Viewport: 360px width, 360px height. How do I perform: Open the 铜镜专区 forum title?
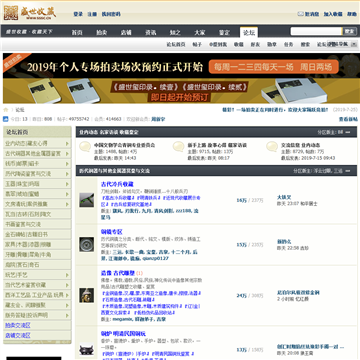tap(112, 232)
